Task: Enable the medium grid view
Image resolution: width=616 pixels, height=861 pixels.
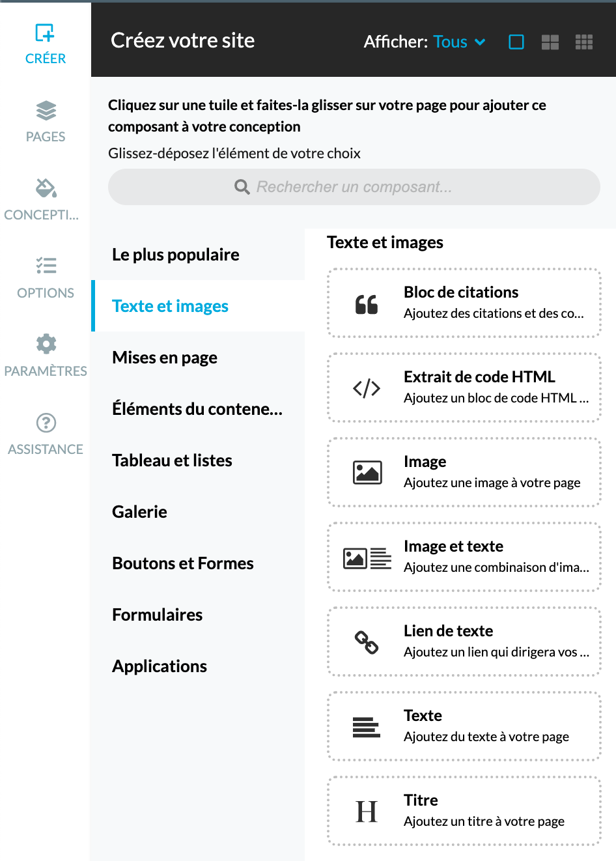Action: point(550,42)
